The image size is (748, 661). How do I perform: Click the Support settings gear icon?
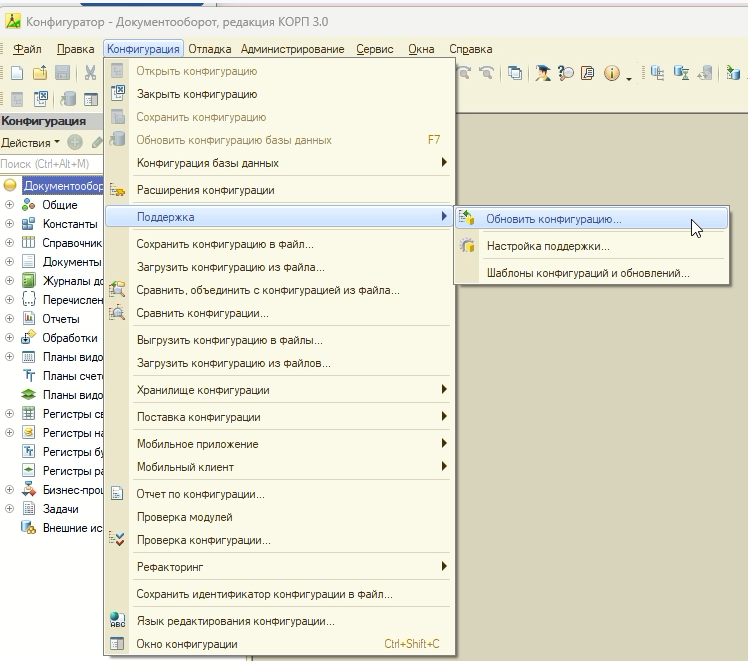point(467,246)
